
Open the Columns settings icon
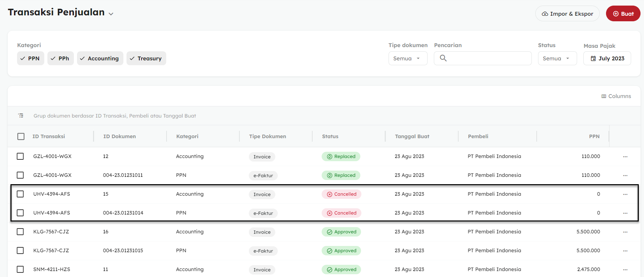point(604,96)
